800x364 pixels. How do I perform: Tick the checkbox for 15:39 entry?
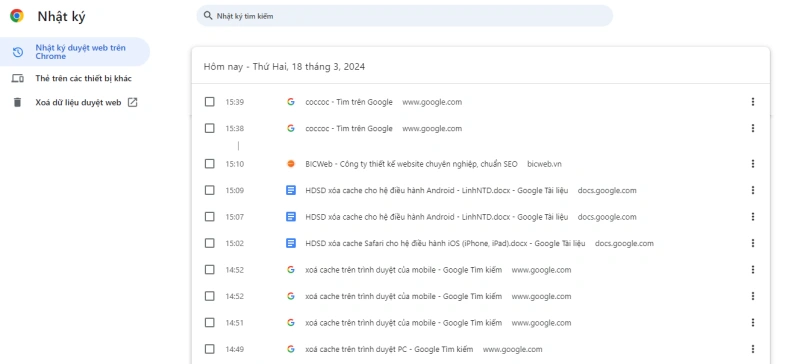pos(210,102)
